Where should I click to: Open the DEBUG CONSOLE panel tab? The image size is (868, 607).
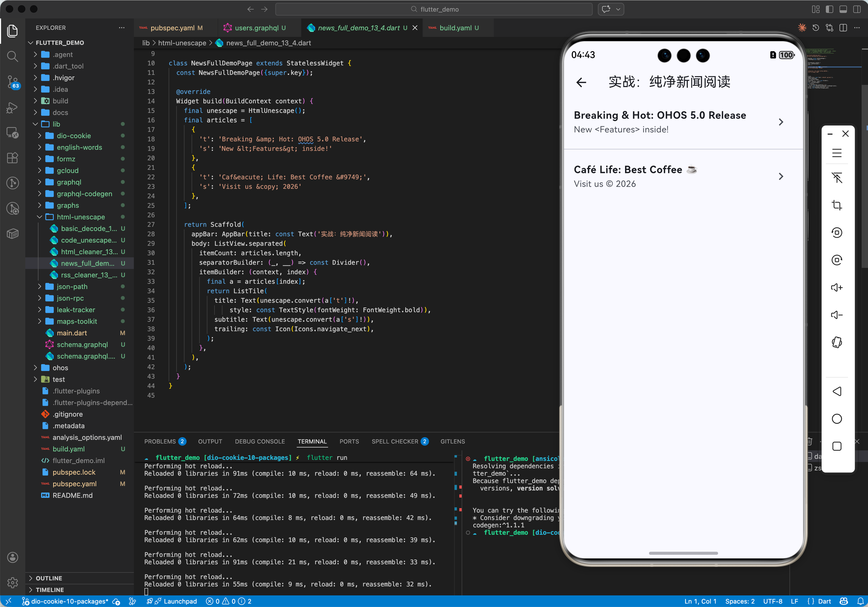[260, 441]
